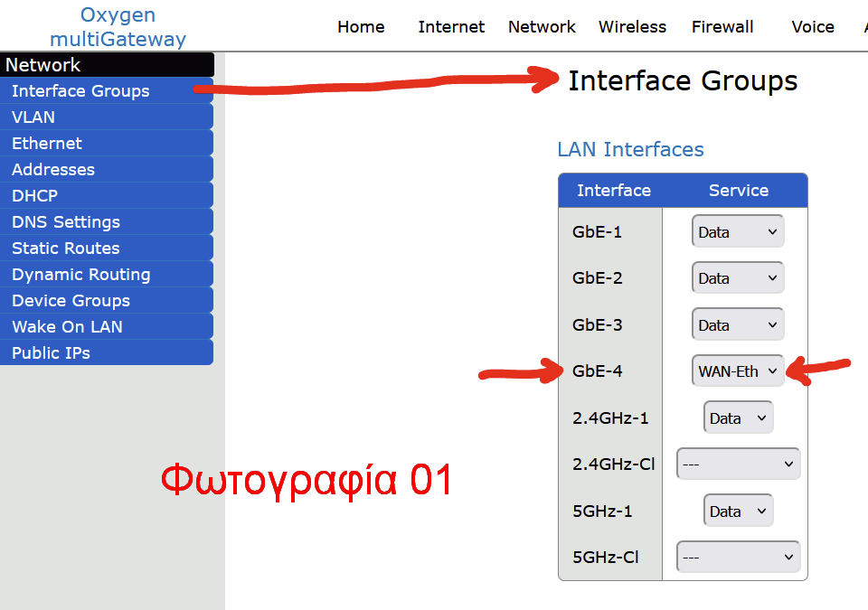Click the Interface column header

[x=613, y=190]
